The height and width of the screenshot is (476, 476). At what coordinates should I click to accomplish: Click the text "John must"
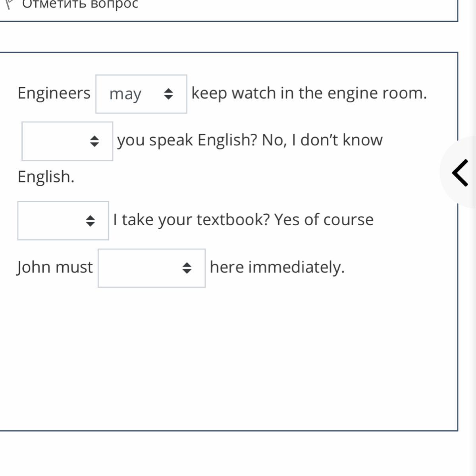(x=55, y=267)
